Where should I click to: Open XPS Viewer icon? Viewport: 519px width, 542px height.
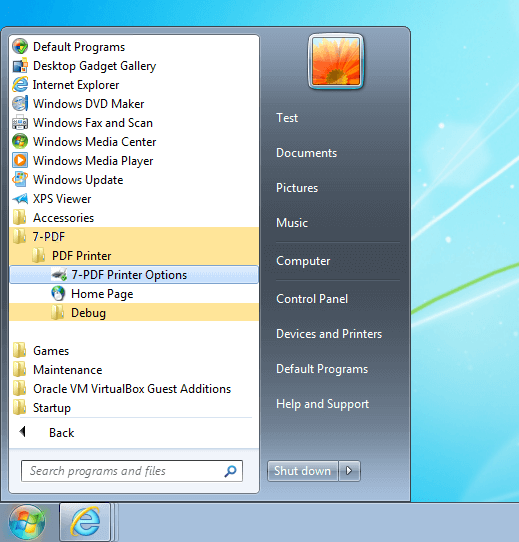click(20, 198)
